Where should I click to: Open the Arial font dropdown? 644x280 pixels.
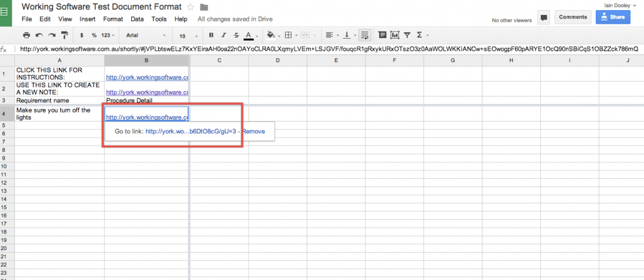coord(146,35)
